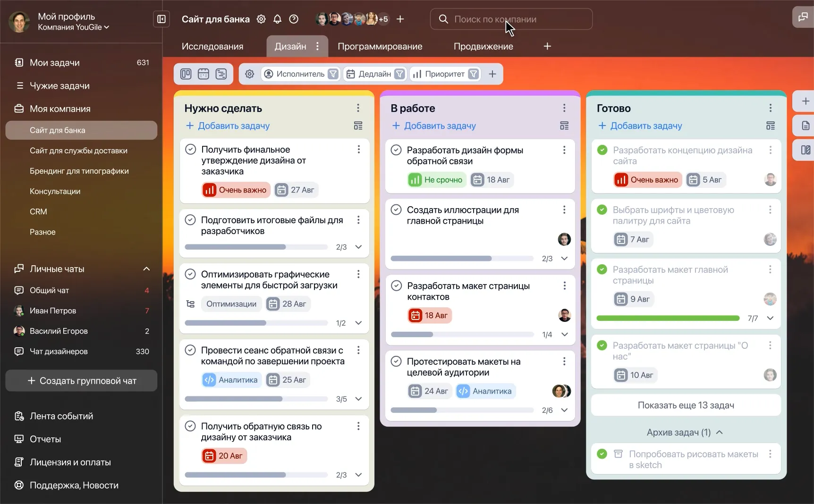Click the Поиск по компании search field
This screenshot has height=504, width=814.
click(x=511, y=19)
